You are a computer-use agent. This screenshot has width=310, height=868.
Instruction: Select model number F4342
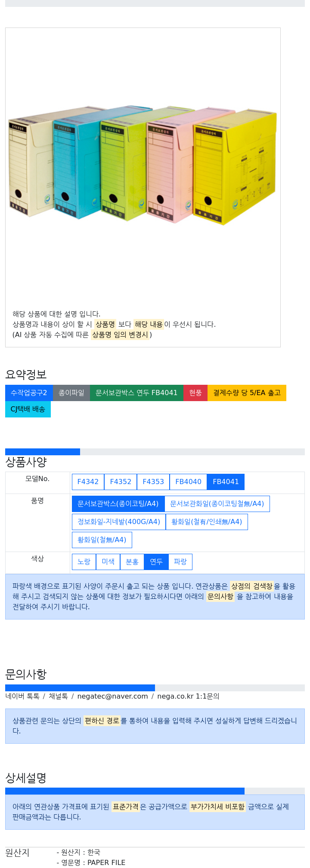click(88, 482)
